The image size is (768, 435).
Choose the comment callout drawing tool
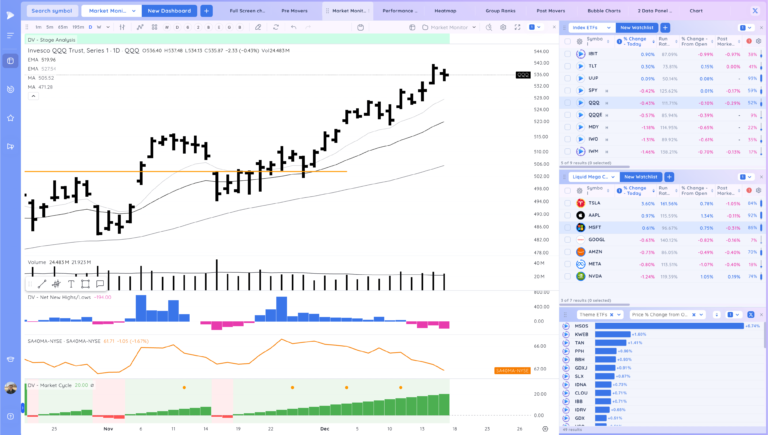[99, 284]
